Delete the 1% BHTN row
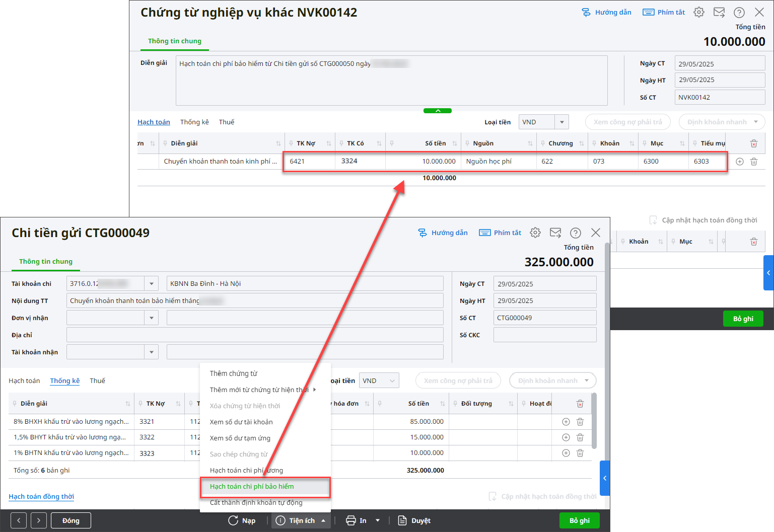The width and height of the screenshot is (774, 532). 580,453
